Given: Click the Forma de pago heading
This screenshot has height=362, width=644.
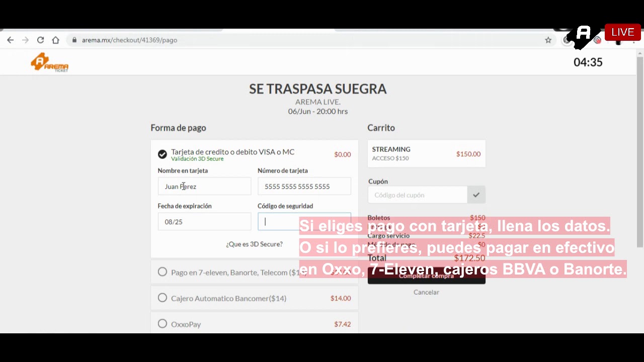Looking at the screenshot, I should [x=178, y=128].
